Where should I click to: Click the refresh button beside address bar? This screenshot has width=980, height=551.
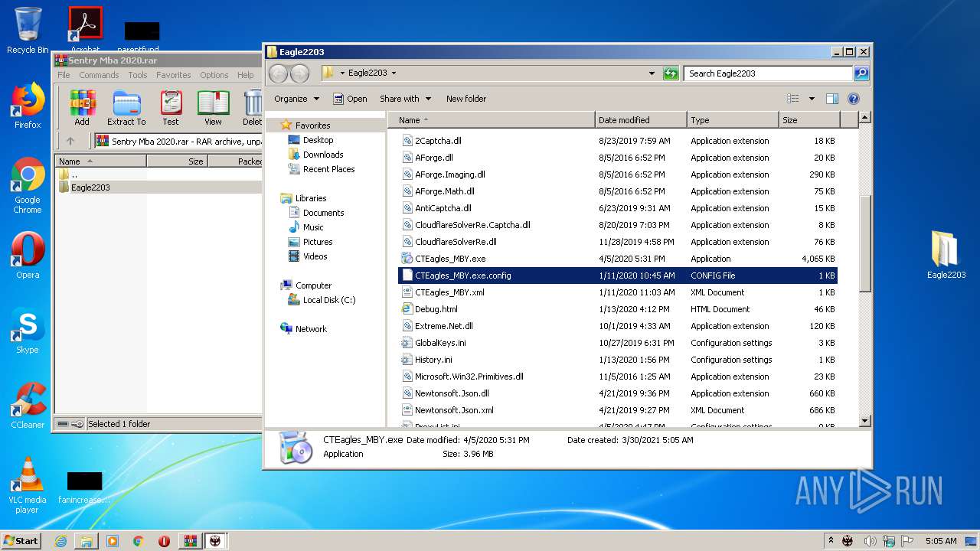click(671, 73)
